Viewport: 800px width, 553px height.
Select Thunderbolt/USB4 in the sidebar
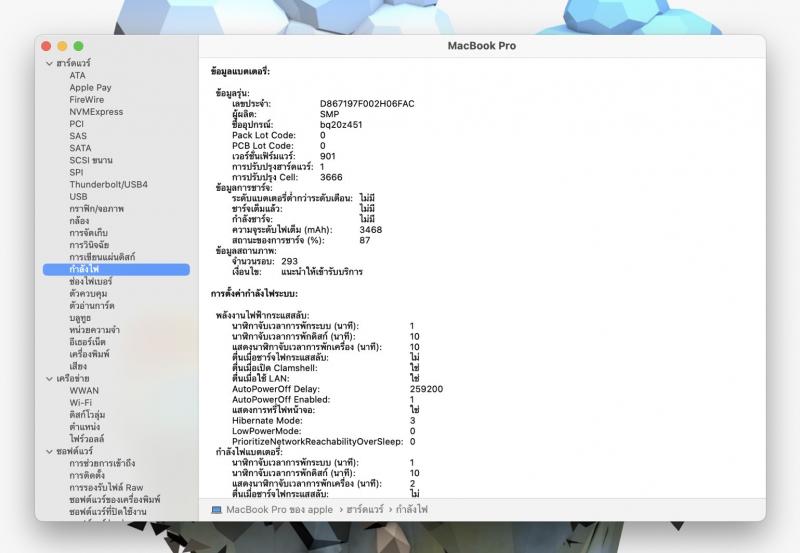pyautogui.click(x=108, y=184)
